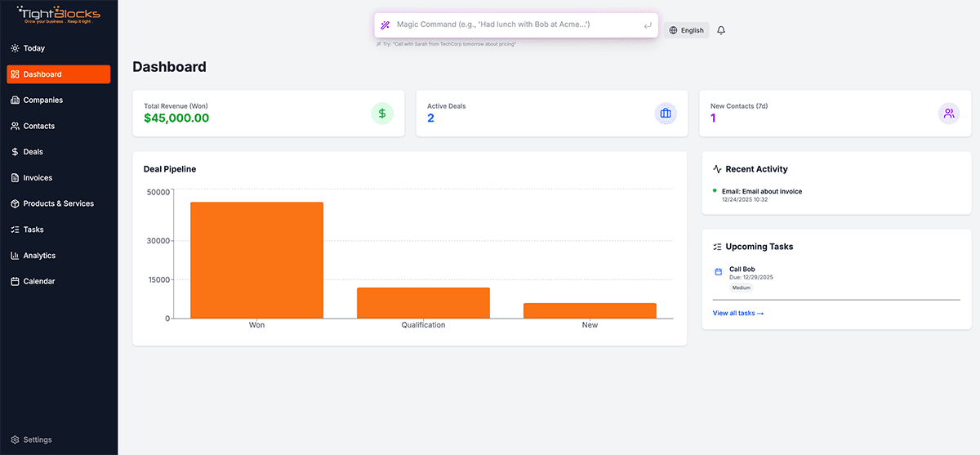Click the dollar icon beside Deals
The image size is (980, 455).
[x=15, y=152]
